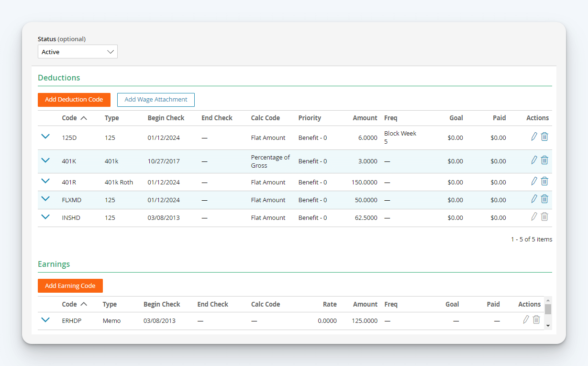
Task: Expand the ERHDP earning row
Action: coord(45,320)
